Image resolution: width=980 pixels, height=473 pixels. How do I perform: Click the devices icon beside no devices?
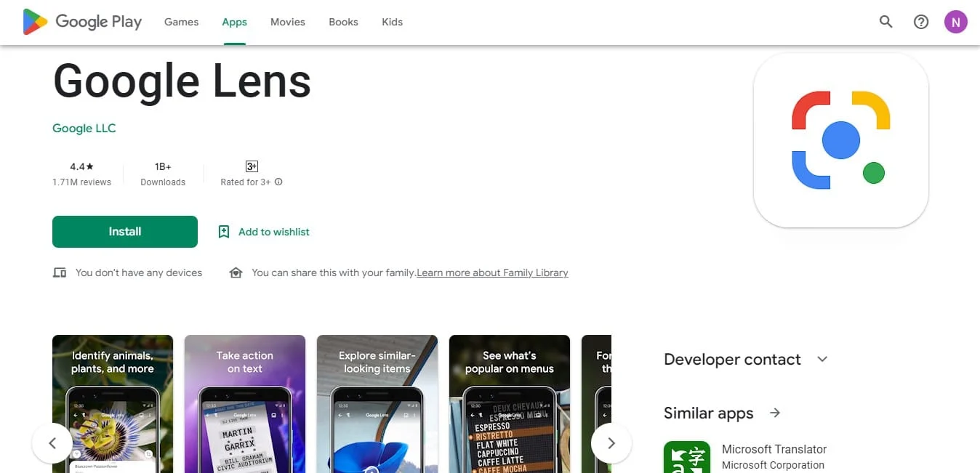(60, 272)
